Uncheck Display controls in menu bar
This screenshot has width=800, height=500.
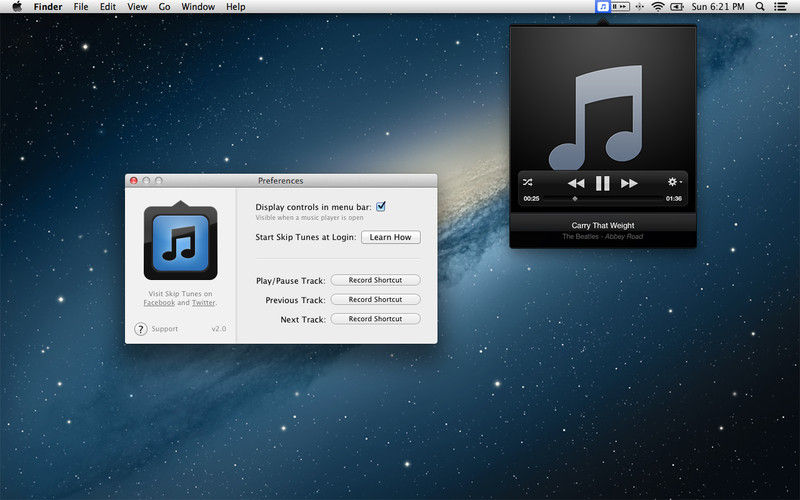381,206
